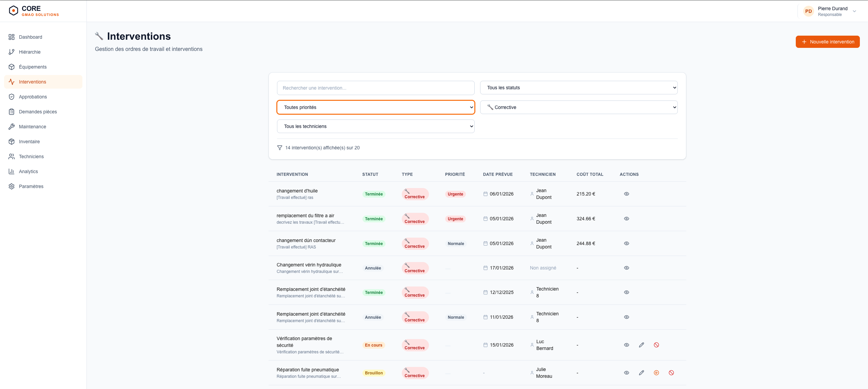Focus the Rechercher une intervention search field
The image size is (868, 389).
coord(376,88)
